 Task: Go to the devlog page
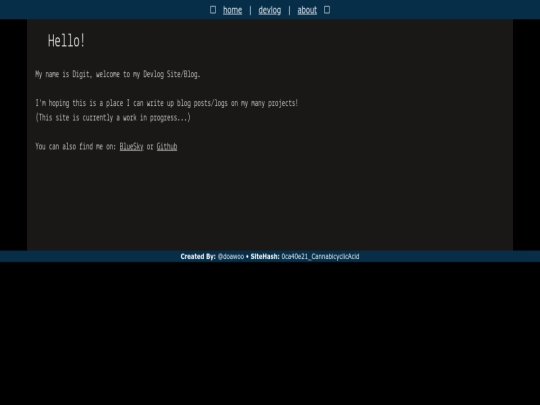270,10
